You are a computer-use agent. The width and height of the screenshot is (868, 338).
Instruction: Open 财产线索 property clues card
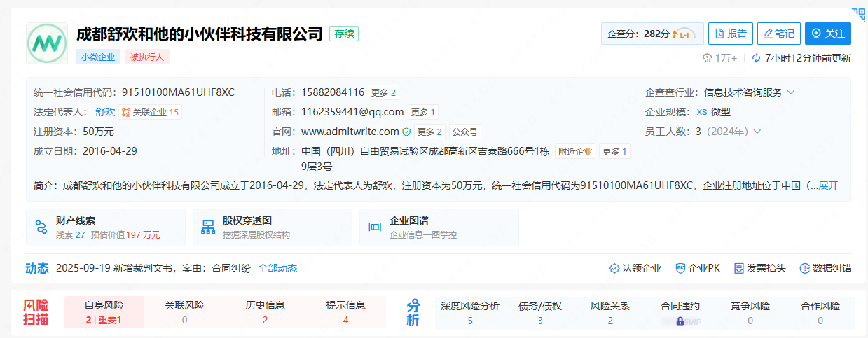point(105,227)
